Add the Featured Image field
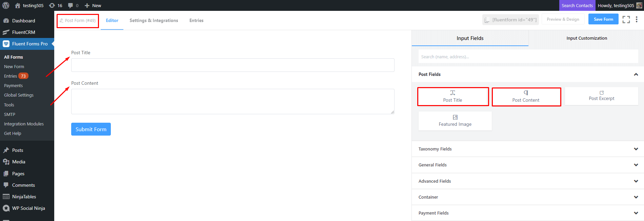The width and height of the screenshot is (644, 221). click(x=455, y=121)
